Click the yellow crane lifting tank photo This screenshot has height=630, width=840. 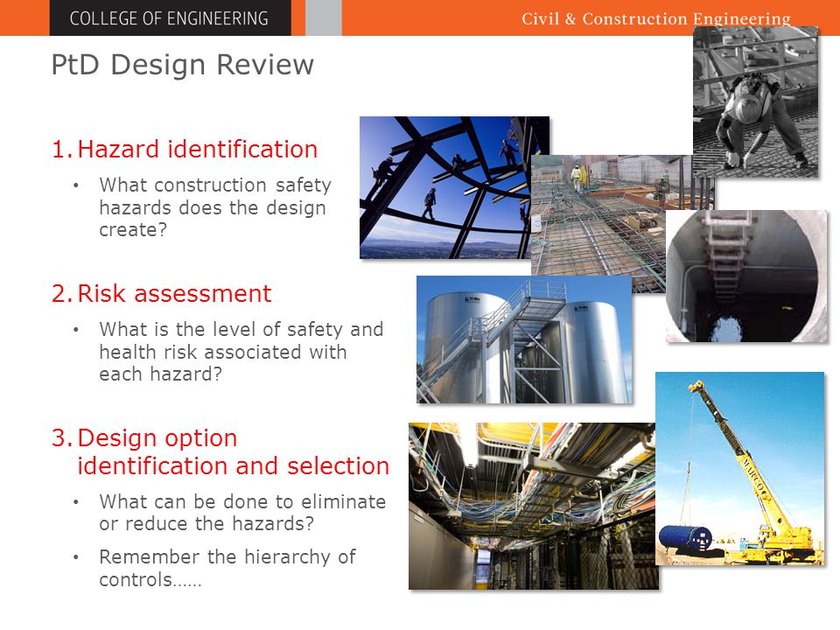740,468
